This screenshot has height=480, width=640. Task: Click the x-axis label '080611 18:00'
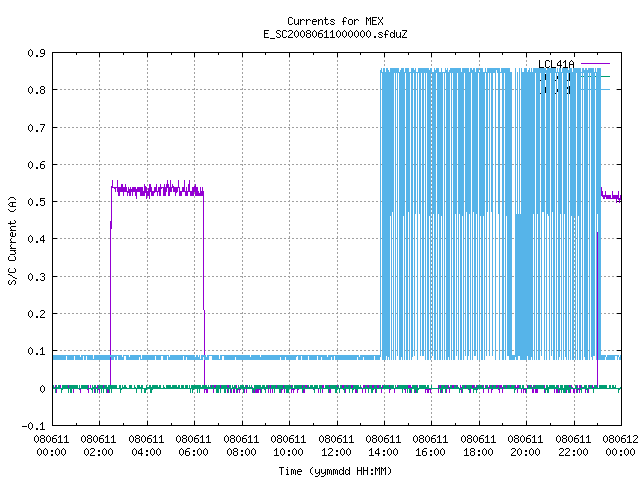pyautogui.click(x=478, y=446)
